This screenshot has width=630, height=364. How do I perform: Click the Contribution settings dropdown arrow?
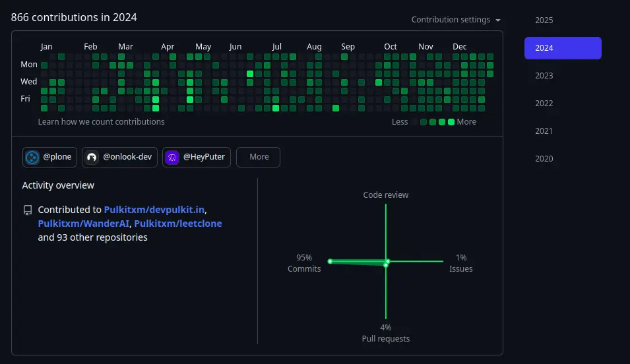pos(498,20)
